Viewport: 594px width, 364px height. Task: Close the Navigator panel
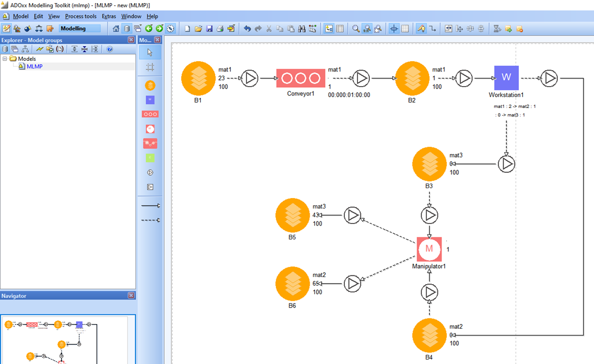point(131,296)
